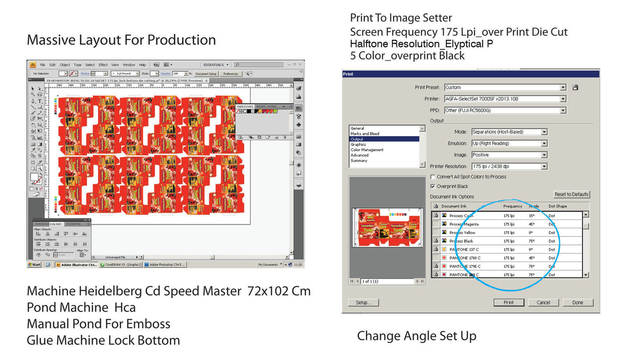Click the Internet Explorer quick launch icon
Screen dimensions: 623x364
pos(48,265)
